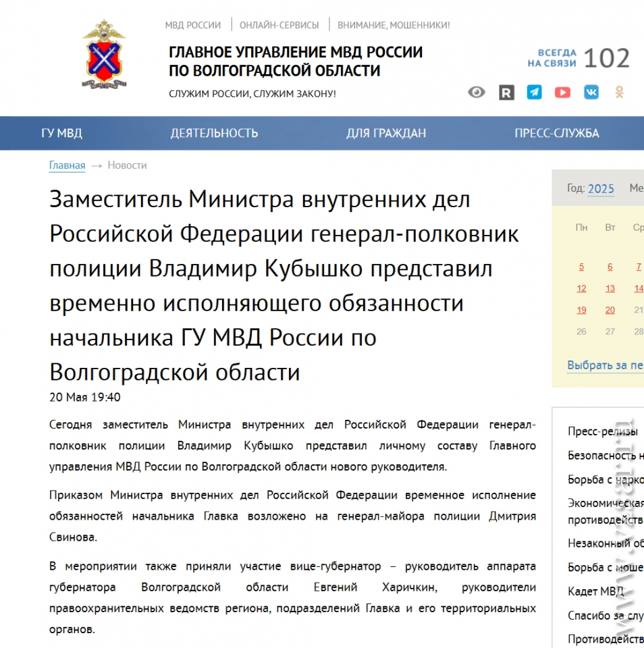Open the Rutube social icon
Viewport: 644px width, 648px height.
pos(506,92)
